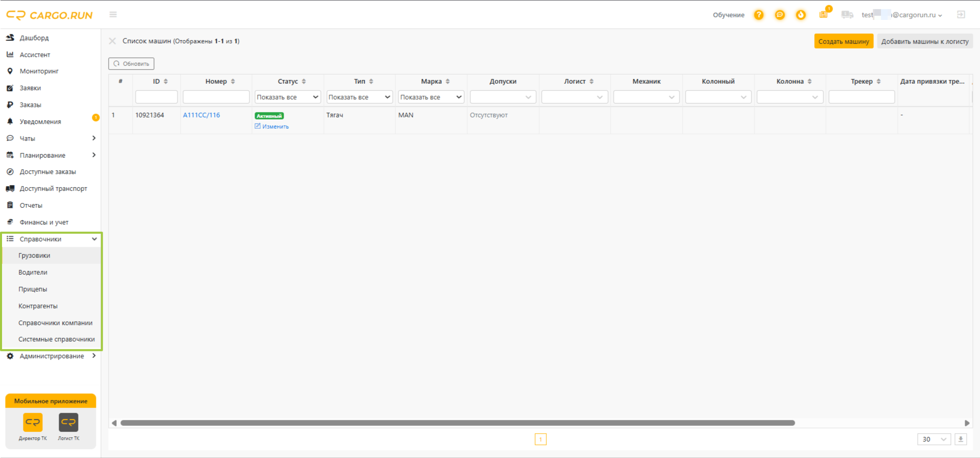Open the user account email dropdown
Screen dimensions: 980x458
901,15
